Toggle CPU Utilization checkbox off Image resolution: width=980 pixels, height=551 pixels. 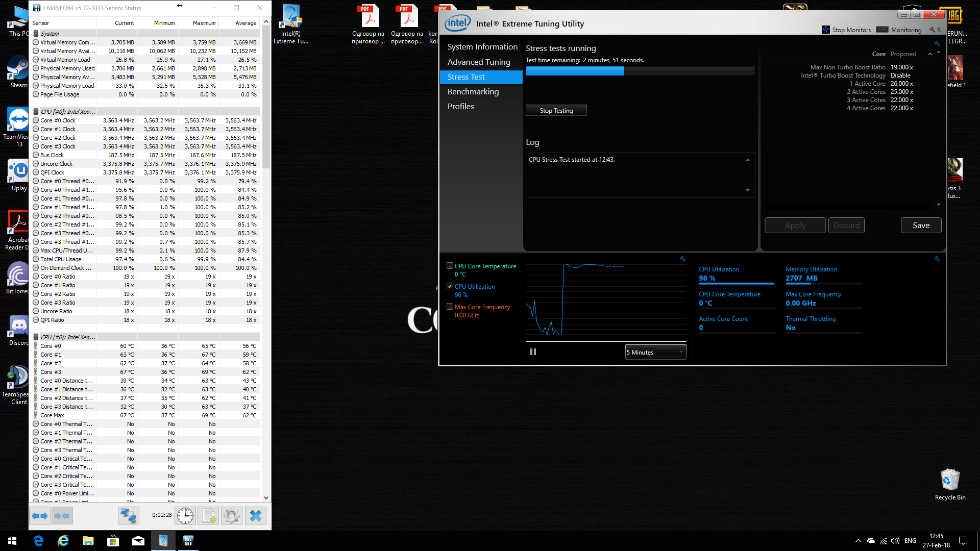click(x=450, y=286)
